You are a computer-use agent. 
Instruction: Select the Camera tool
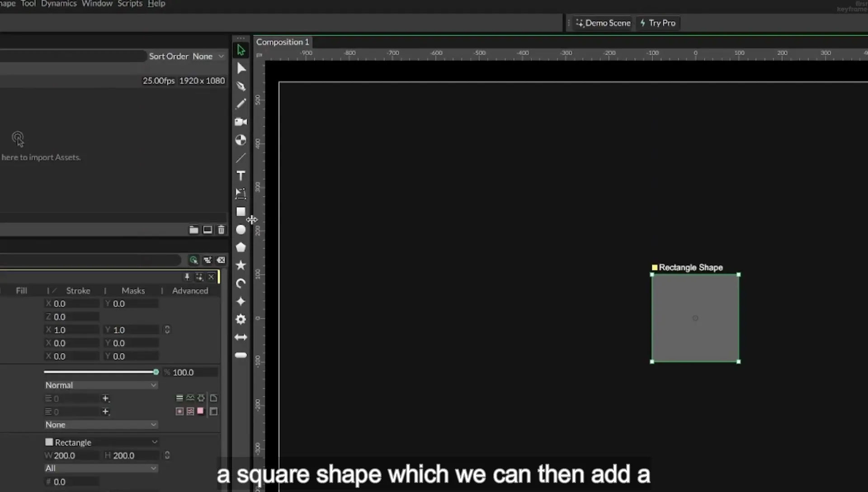tap(241, 122)
